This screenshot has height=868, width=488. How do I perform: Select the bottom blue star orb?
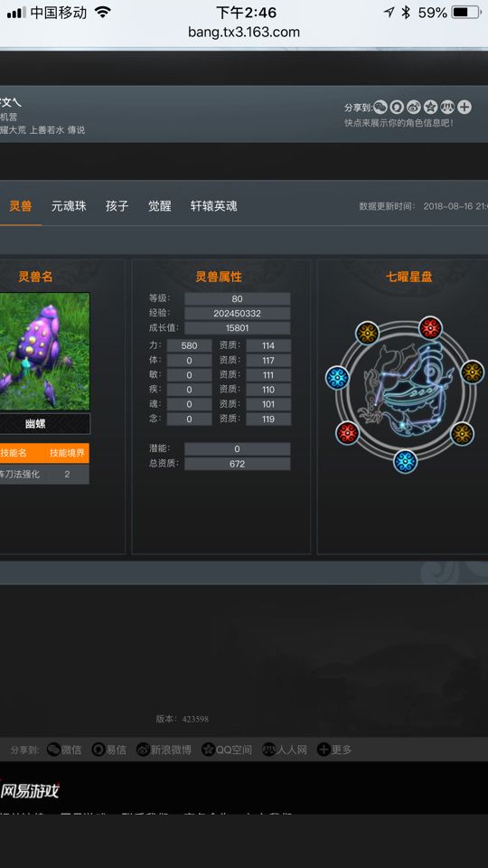pyautogui.click(x=406, y=461)
